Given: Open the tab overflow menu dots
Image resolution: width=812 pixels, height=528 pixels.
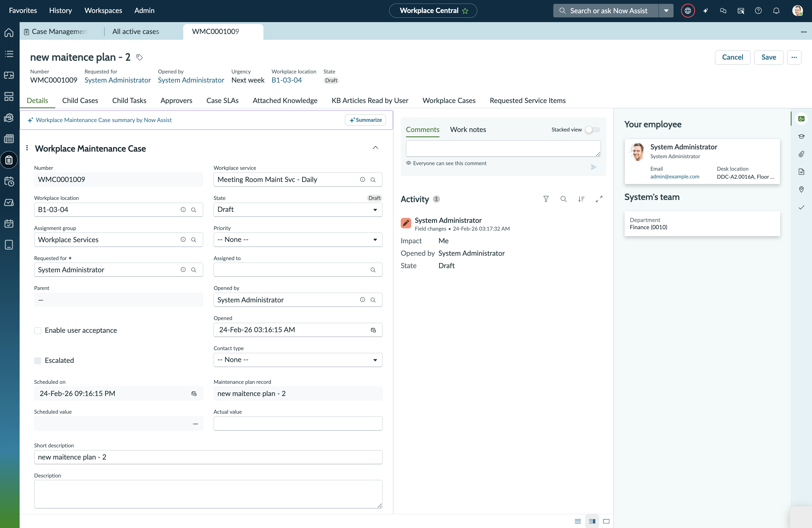Looking at the screenshot, I should point(804,32).
